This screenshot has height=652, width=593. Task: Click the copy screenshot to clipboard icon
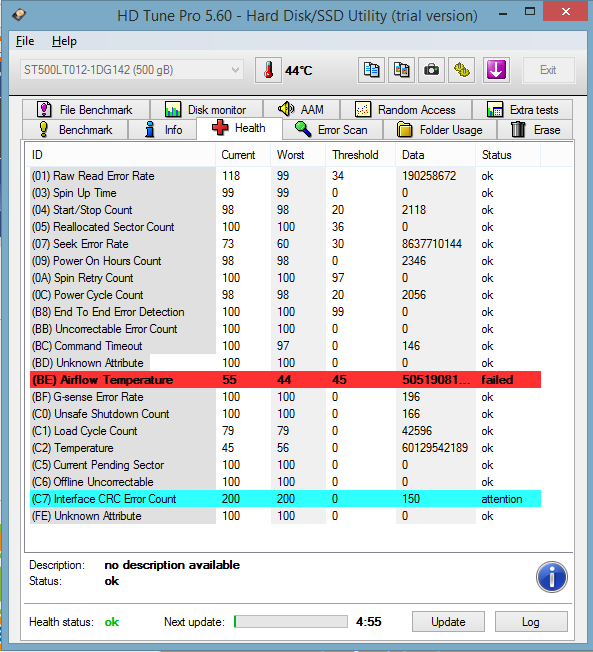[x=401, y=70]
